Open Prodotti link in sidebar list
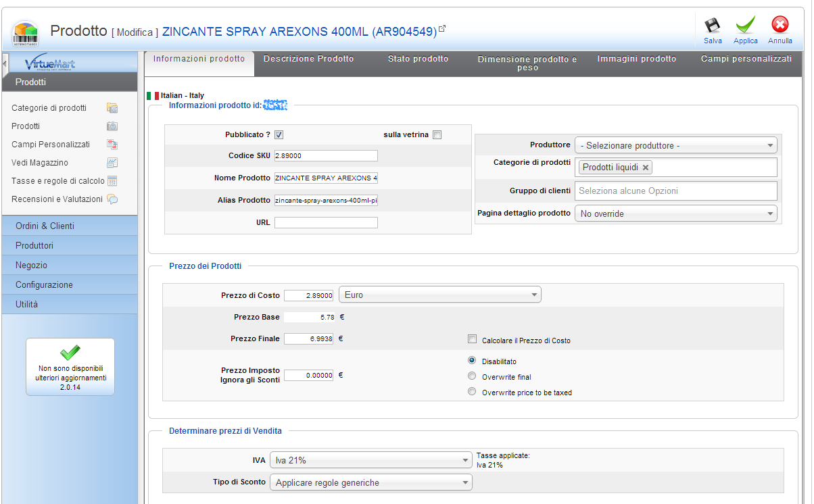 (x=26, y=126)
